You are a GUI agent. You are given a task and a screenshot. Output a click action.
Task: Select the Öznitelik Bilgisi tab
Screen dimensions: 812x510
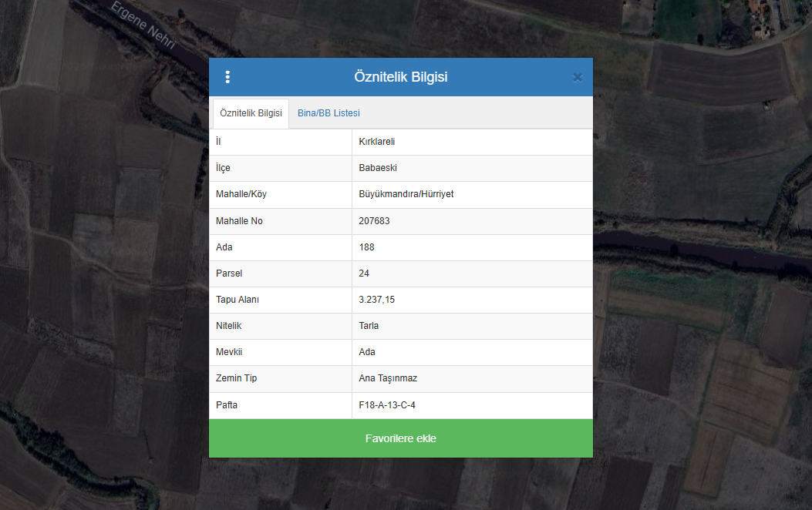(251, 113)
